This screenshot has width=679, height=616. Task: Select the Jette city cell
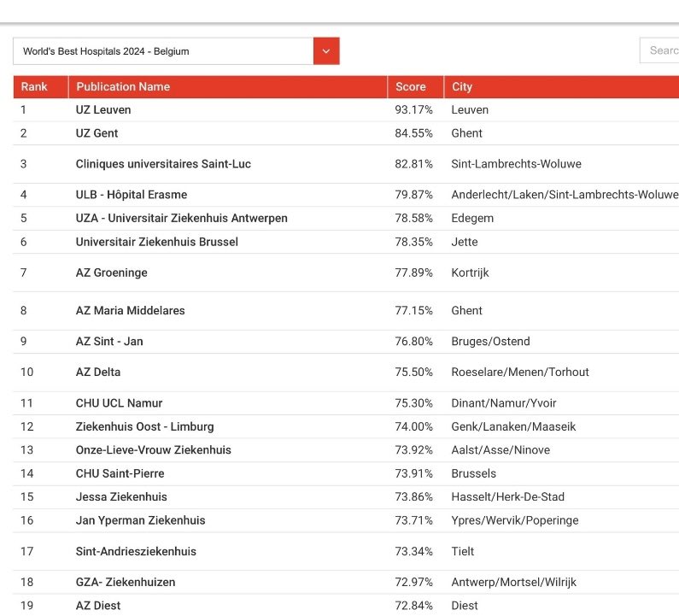pos(465,242)
